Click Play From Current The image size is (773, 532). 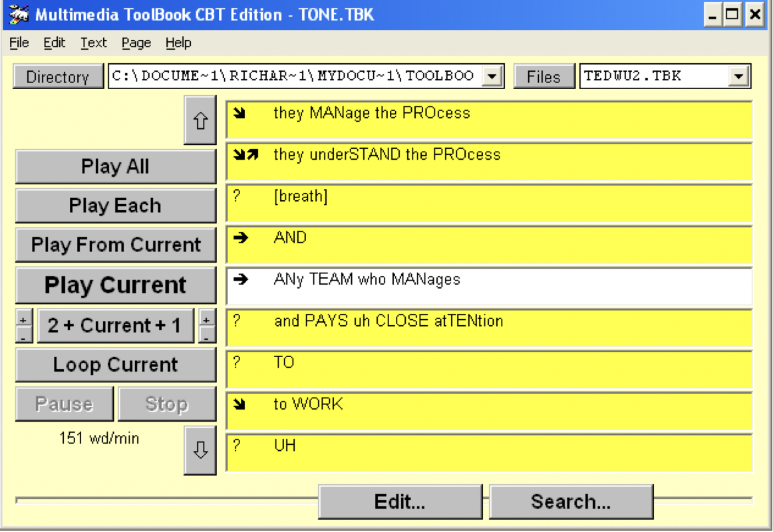click(x=115, y=245)
